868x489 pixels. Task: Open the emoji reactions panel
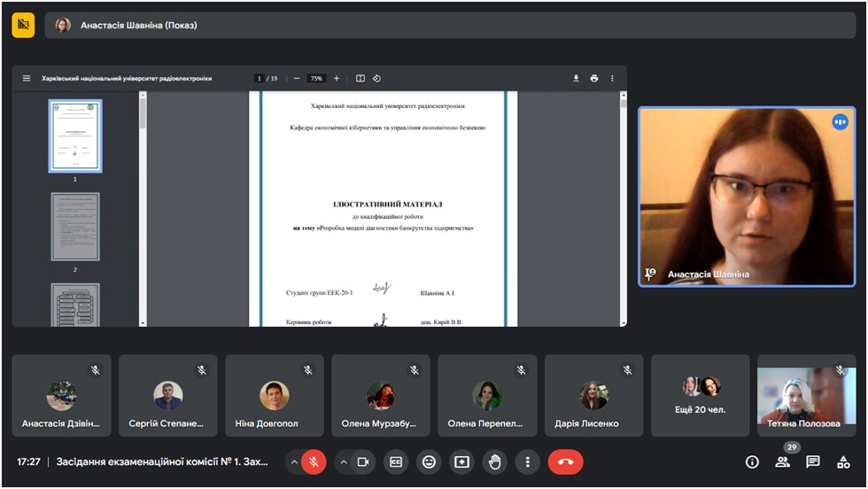pos(429,462)
